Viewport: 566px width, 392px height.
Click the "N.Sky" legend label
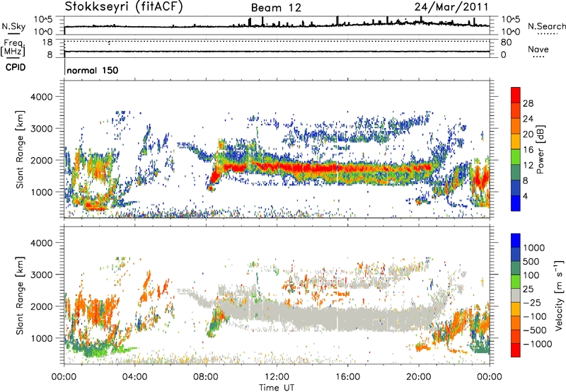coord(13,26)
